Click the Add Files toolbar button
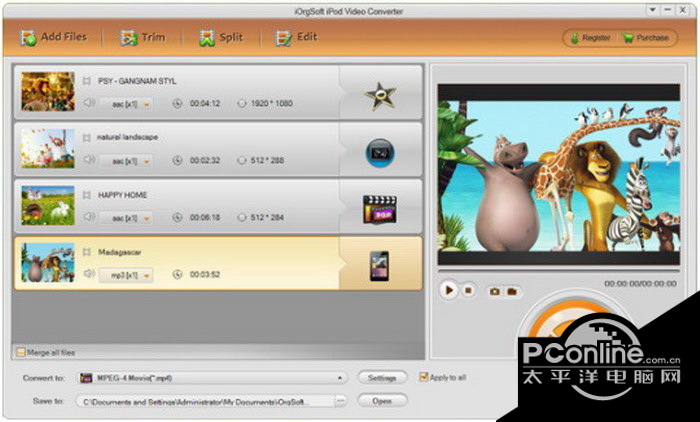The image size is (700, 422). click(54, 37)
